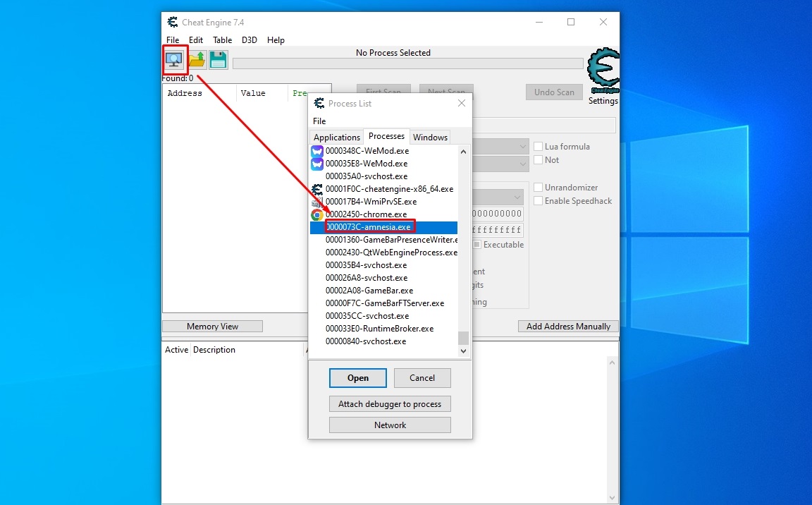Select the chrome.exe process icon

pyautogui.click(x=317, y=214)
